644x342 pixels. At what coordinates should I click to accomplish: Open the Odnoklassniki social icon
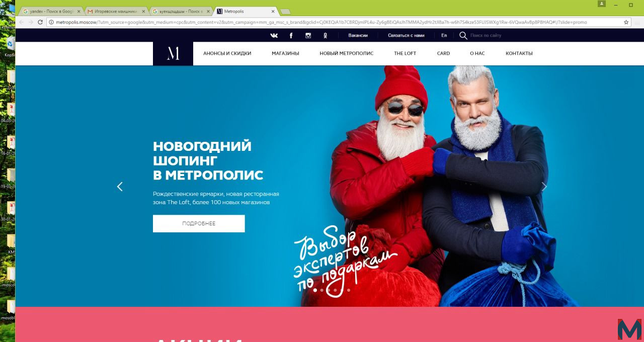[326, 35]
